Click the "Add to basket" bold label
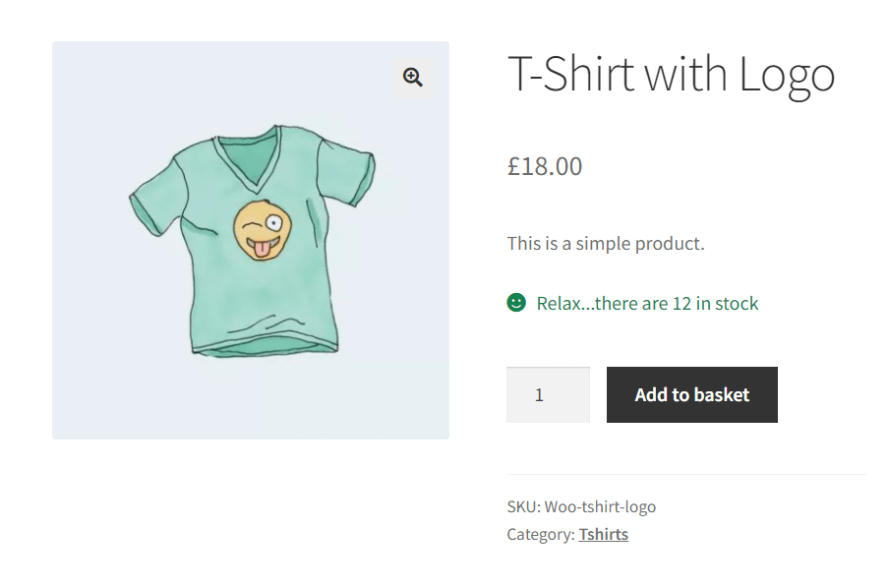The height and width of the screenshot is (588, 888). pos(691,393)
